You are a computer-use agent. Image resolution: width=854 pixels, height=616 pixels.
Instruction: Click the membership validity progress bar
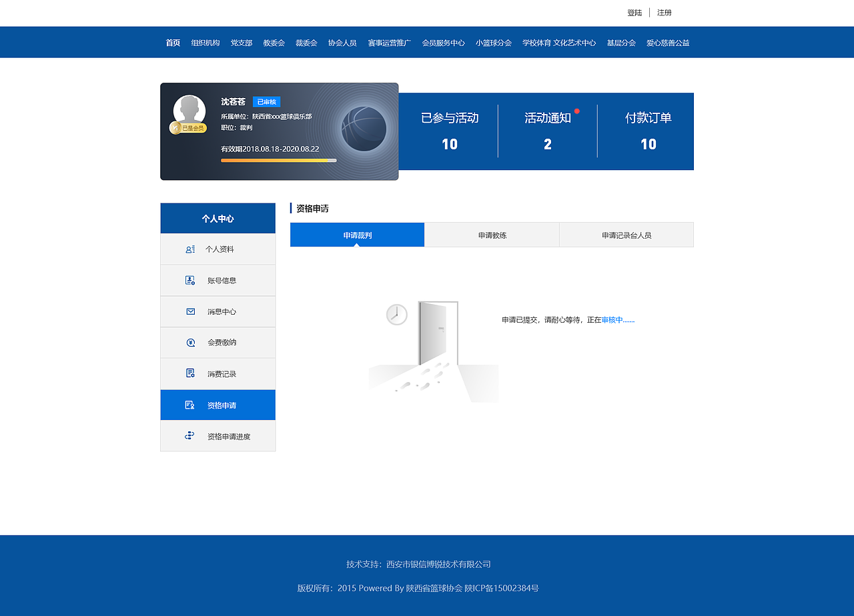(x=279, y=161)
